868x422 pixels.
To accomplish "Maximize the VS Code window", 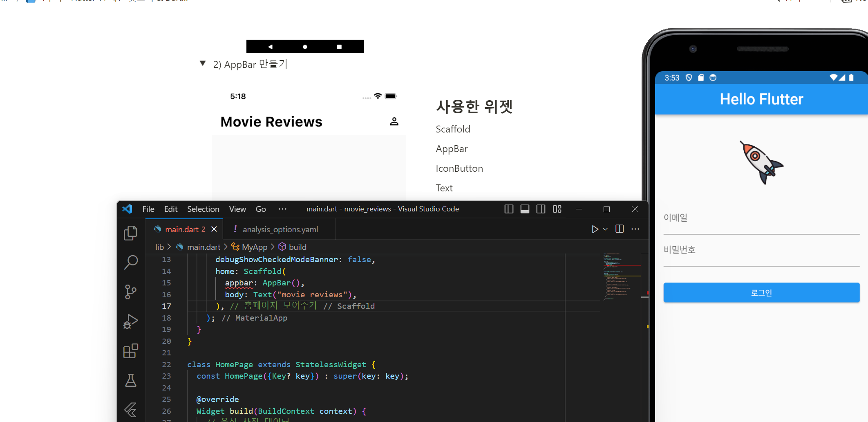I will [x=606, y=209].
